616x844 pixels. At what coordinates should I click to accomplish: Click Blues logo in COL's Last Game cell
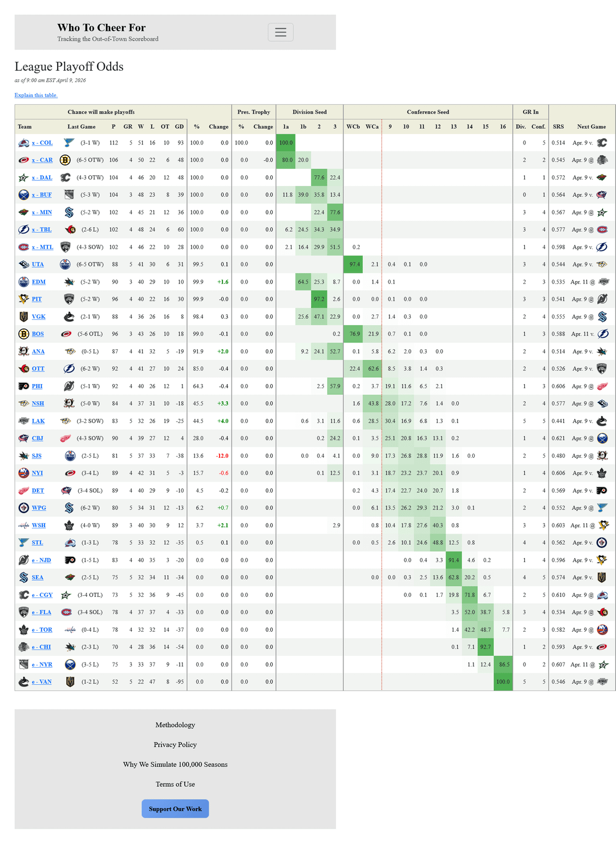[x=69, y=143]
